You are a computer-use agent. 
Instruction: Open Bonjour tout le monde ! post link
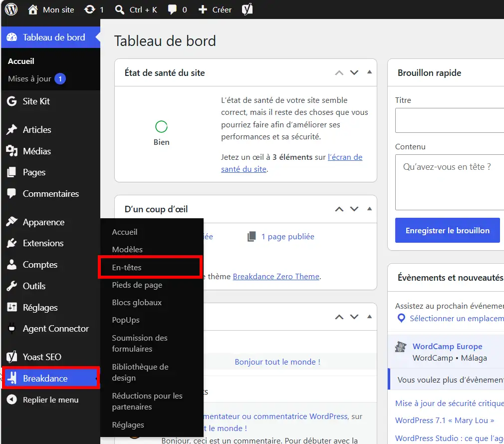[x=277, y=362]
